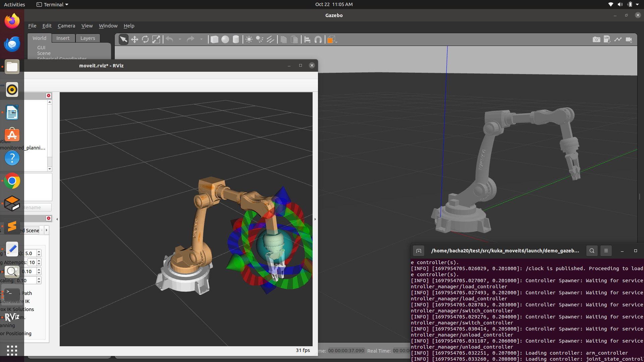Enable the snap magnet tool in Gazebo
Viewport: 644px width, 362px height.
pyautogui.click(x=318, y=40)
